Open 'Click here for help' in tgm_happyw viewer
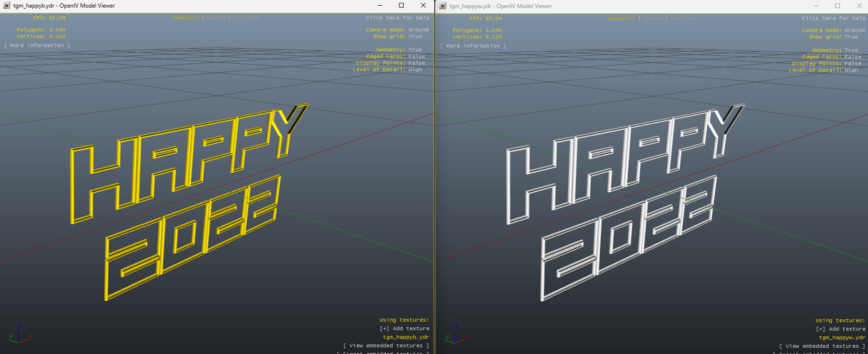 [833, 18]
